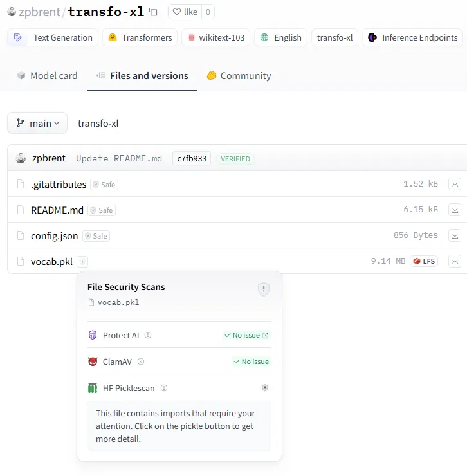
Task: Expand the main branch dropdown
Action: (37, 123)
